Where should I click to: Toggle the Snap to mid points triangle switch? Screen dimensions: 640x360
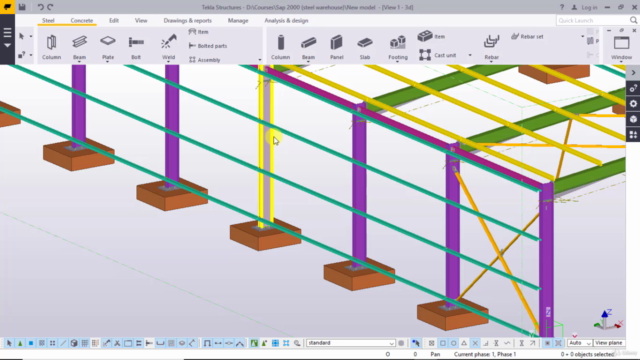464,343
